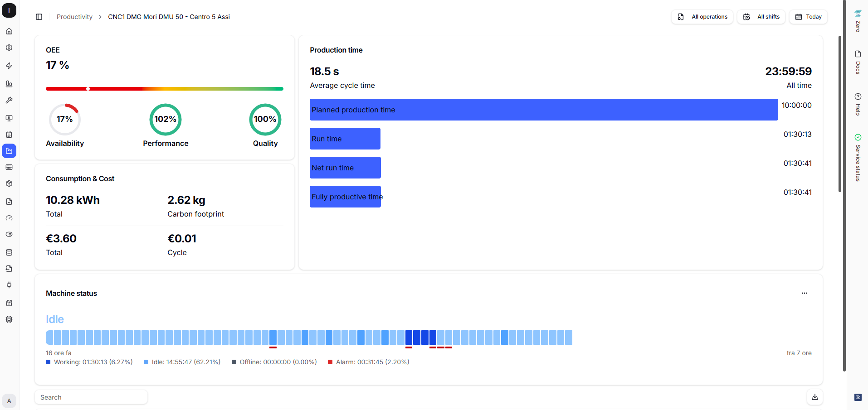Open the Help tab on right rail
The image size is (868, 410).
pos(858,104)
